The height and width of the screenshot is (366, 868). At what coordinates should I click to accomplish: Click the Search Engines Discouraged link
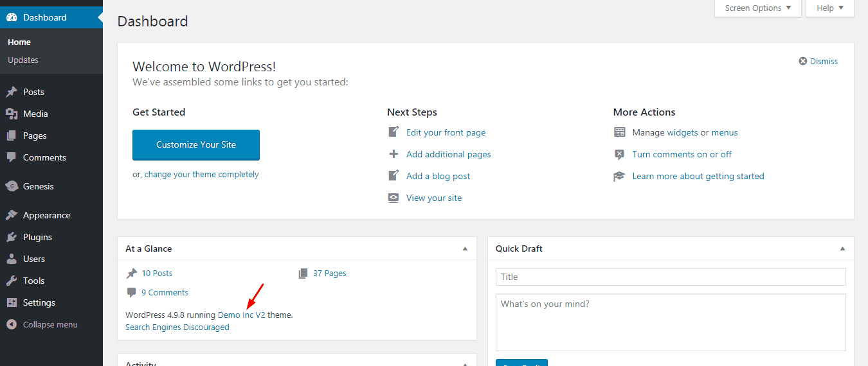point(177,327)
